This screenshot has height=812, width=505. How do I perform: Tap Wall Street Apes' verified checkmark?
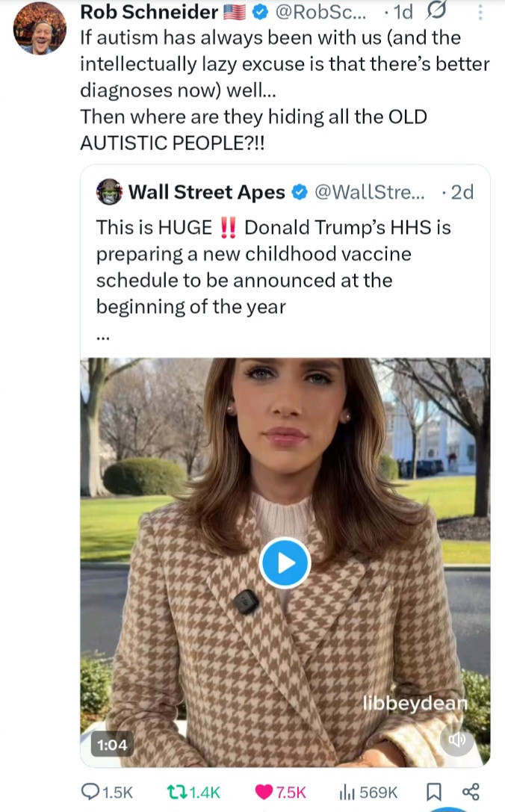tap(299, 192)
